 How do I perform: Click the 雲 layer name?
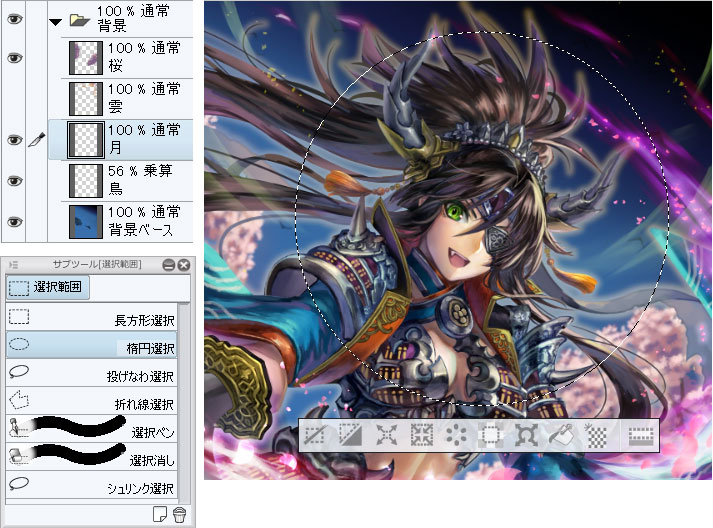[x=115, y=107]
